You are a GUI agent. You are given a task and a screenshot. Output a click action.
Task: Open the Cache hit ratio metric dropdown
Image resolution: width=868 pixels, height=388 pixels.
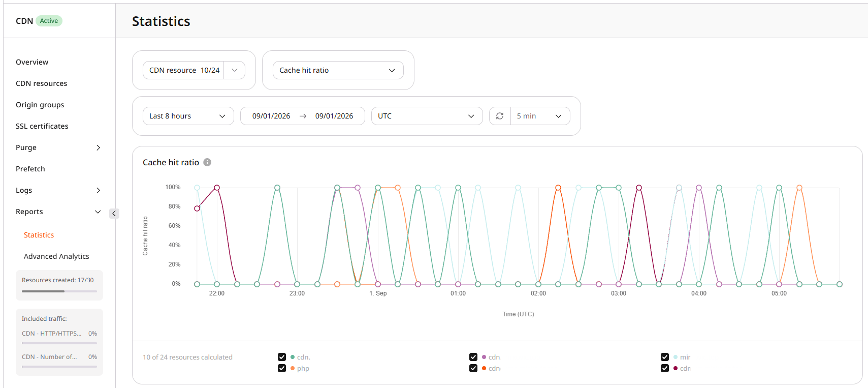point(338,70)
